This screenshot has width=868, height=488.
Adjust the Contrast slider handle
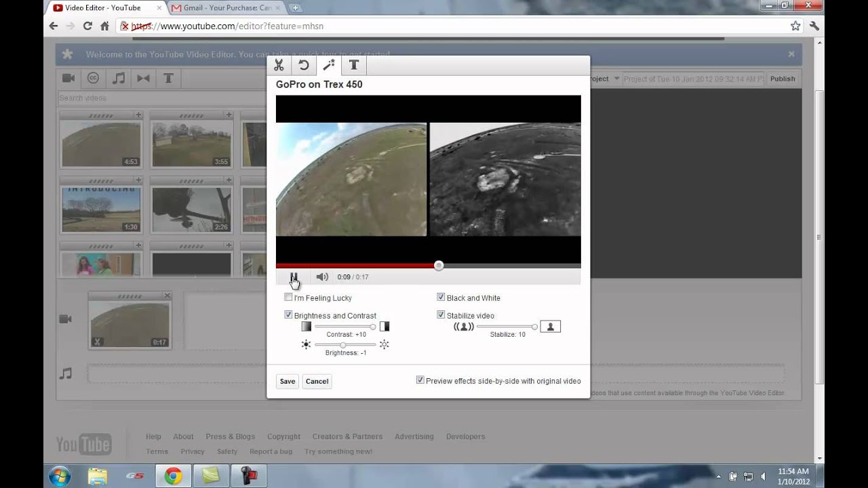click(x=373, y=327)
